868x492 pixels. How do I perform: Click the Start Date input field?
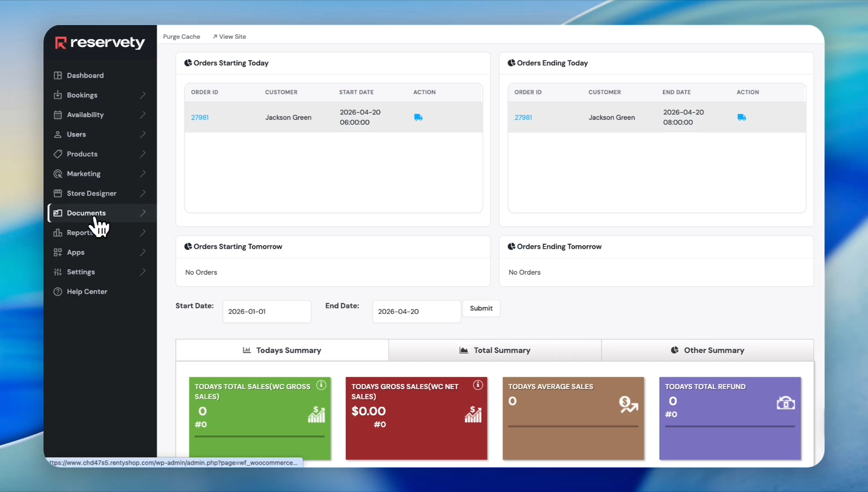coord(267,312)
